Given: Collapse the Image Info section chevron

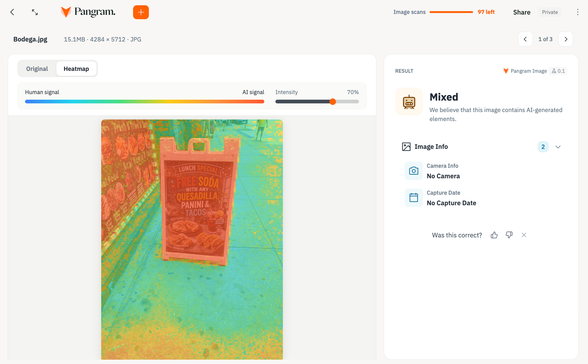Looking at the screenshot, I should [x=558, y=147].
